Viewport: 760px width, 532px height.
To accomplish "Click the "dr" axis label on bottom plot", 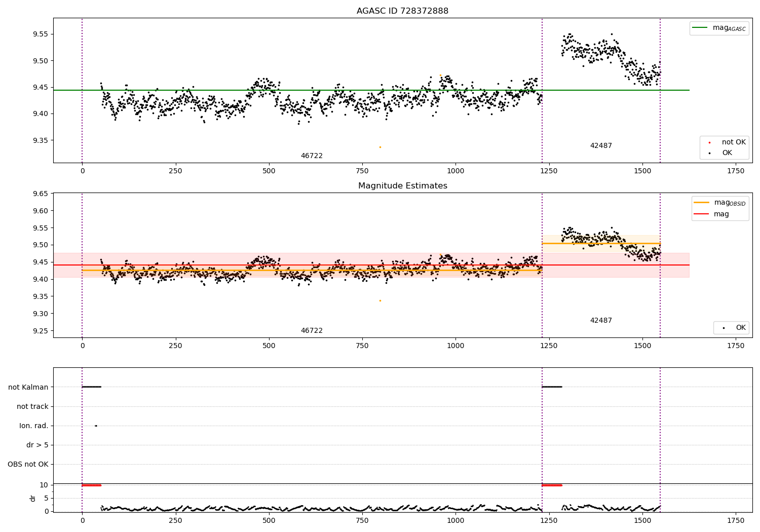I will (x=33, y=498).
